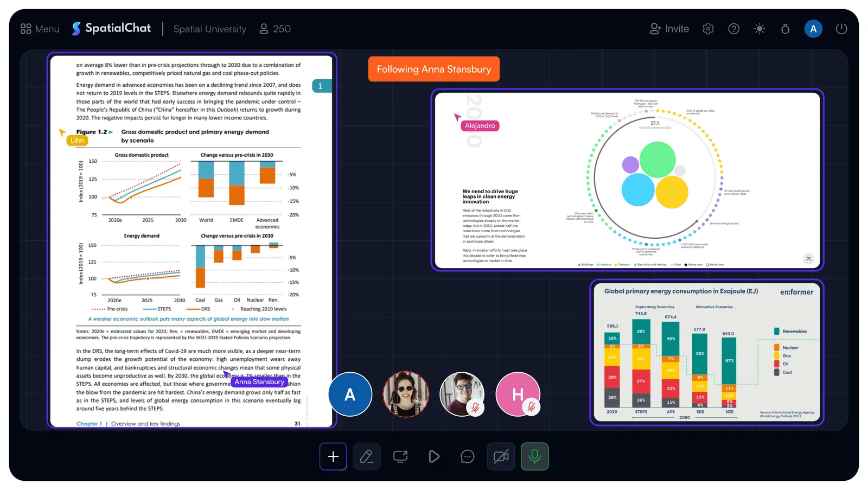The height and width of the screenshot is (490, 868).
Task: Open the Menu in the top left
Action: (x=39, y=29)
